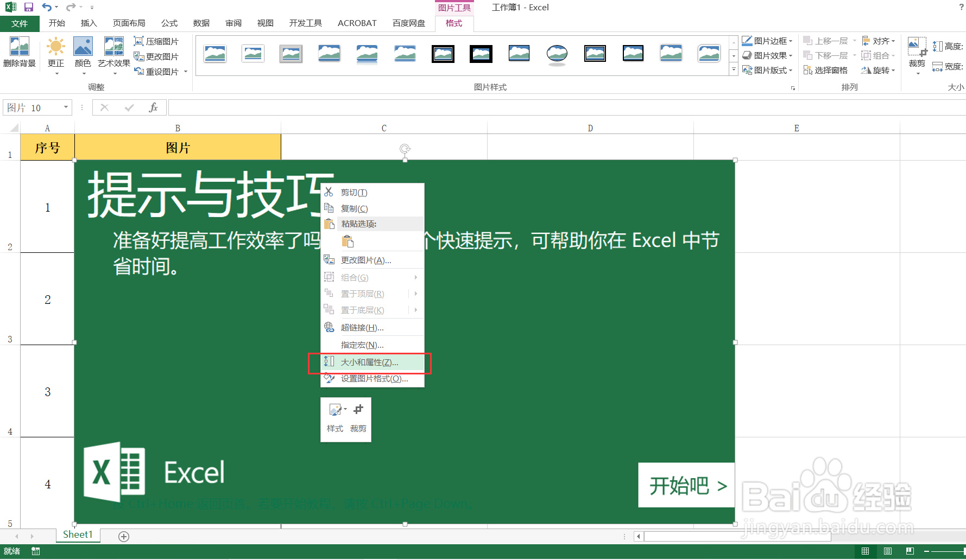This screenshot has width=966, height=560.
Task: Click zoom out minus on status bar
Action: click(927, 551)
